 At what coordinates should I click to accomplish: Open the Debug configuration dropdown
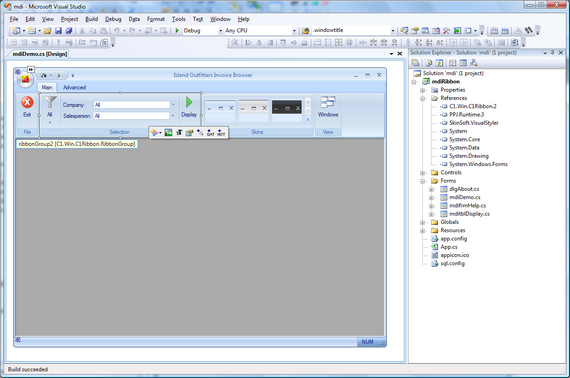coord(220,31)
